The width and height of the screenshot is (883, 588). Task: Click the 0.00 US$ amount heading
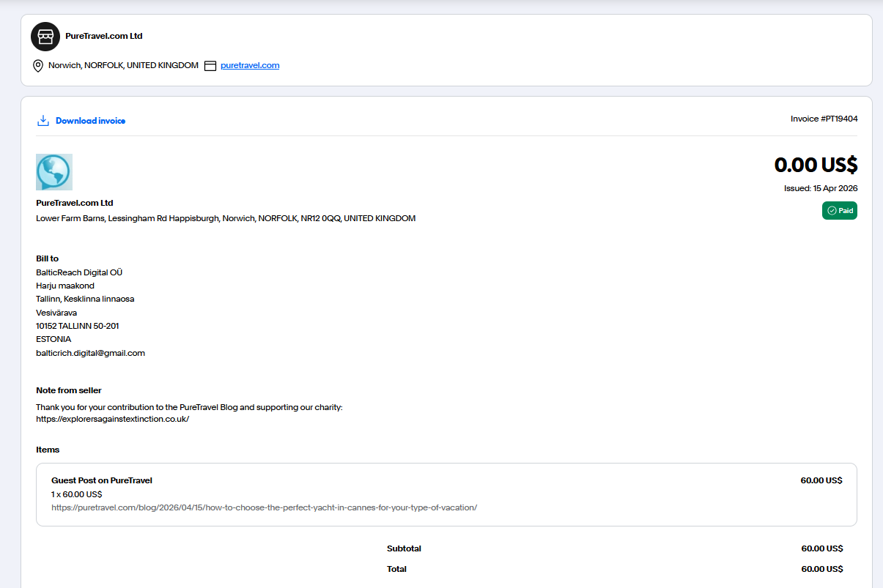[x=816, y=165]
